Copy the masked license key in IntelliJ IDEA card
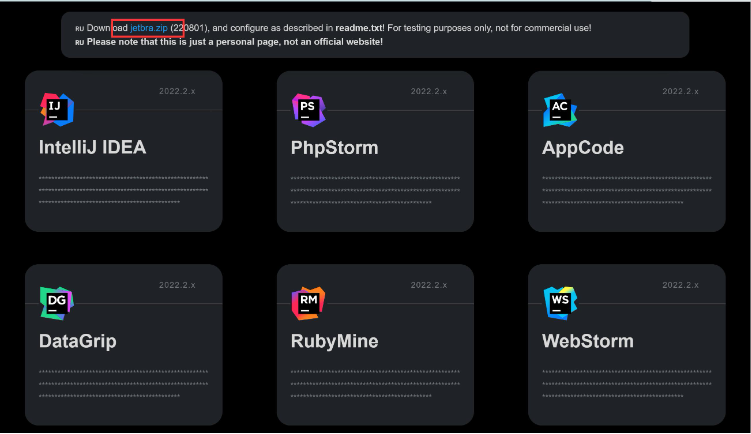Viewport: 751px width, 434px height. (124, 190)
